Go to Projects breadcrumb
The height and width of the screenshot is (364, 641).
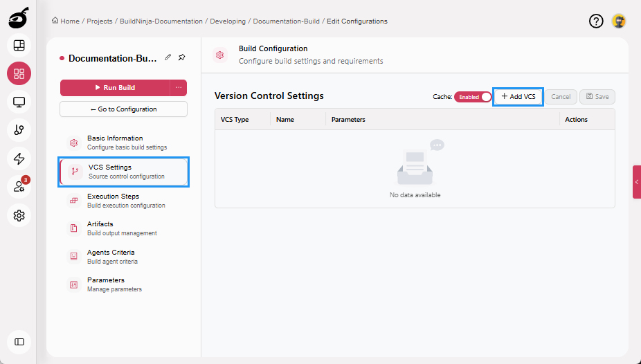[100, 21]
